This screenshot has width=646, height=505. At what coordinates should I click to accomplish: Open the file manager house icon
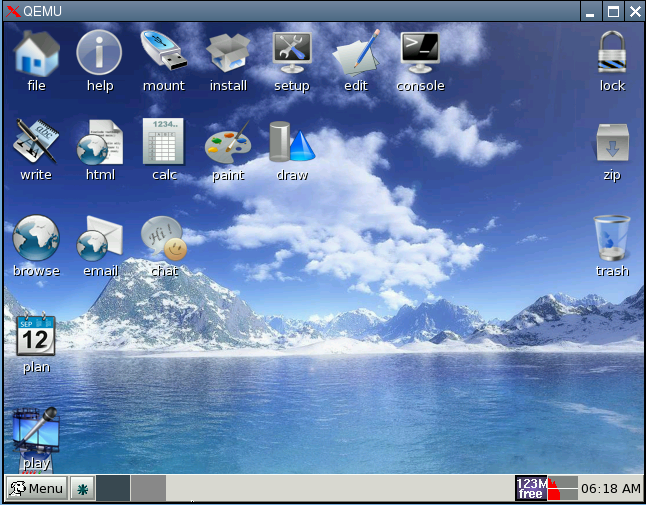pyautogui.click(x=36, y=54)
